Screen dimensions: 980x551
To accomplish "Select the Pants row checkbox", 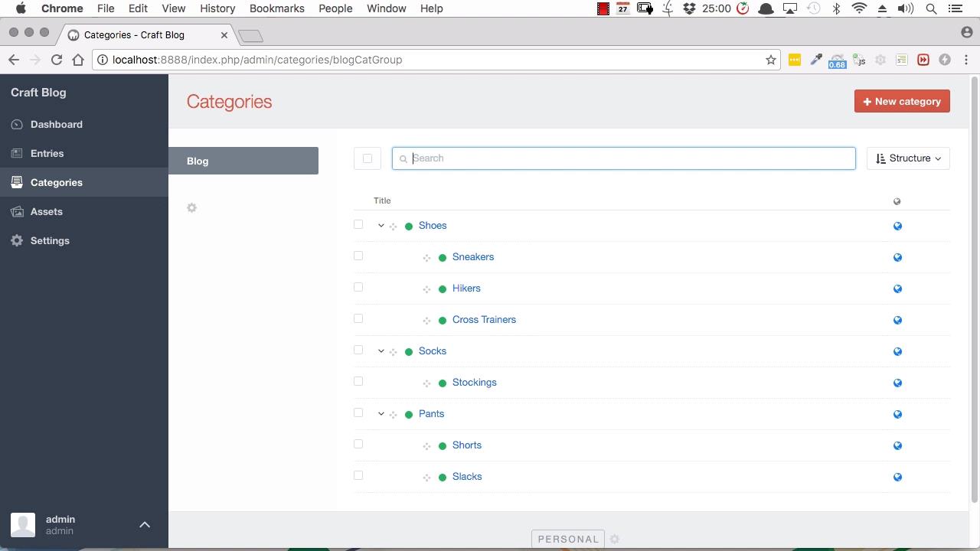I will 358,412.
